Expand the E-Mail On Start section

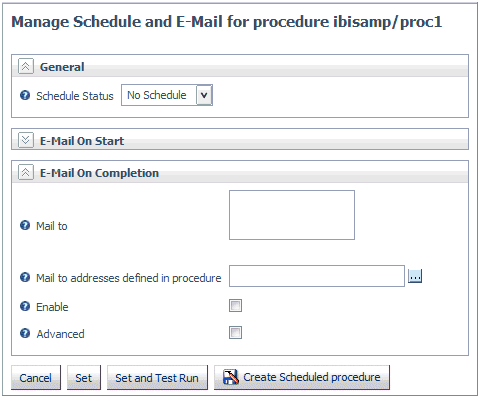(26, 140)
